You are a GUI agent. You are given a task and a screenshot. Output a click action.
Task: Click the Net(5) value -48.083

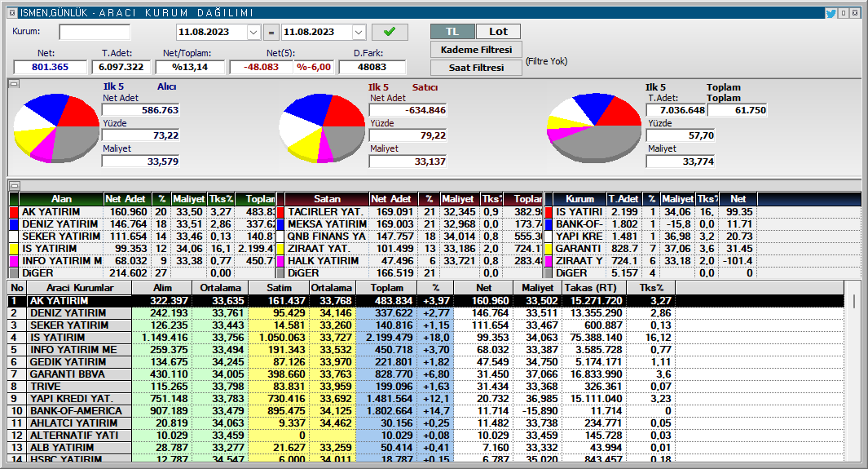(x=262, y=67)
